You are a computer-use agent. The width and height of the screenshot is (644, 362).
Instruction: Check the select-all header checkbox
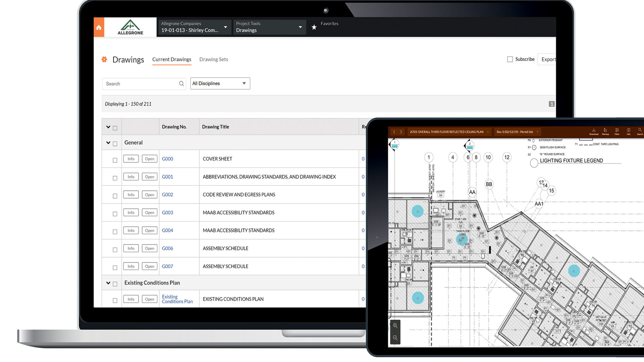115,128
